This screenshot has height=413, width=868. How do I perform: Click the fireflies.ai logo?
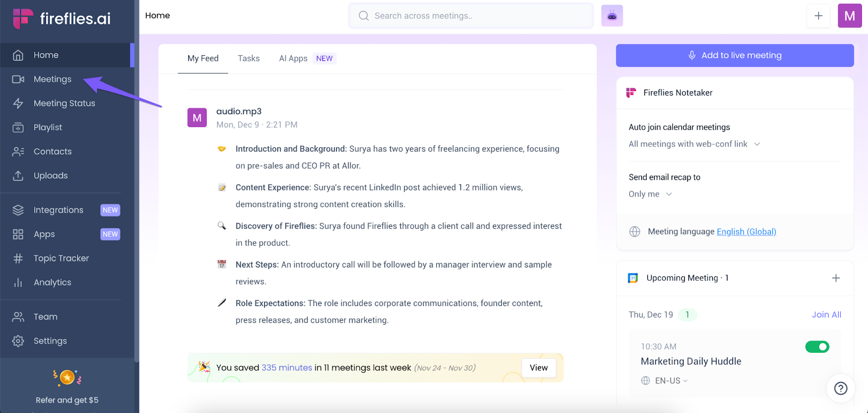(x=61, y=18)
